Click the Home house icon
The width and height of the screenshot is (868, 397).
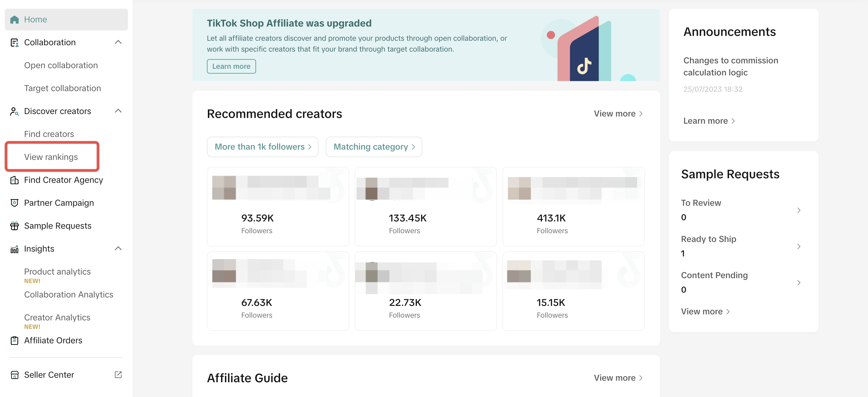coord(14,20)
